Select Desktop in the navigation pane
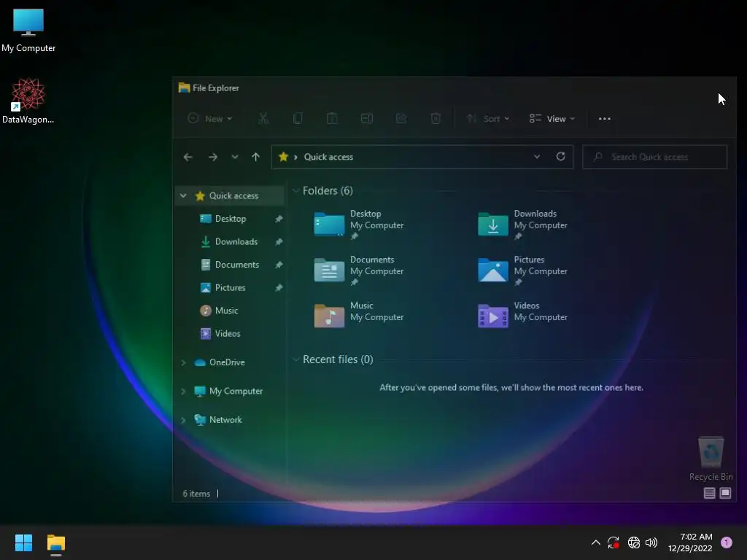Image resolution: width=747 pixels, height=560 pixels. [231, 219]
